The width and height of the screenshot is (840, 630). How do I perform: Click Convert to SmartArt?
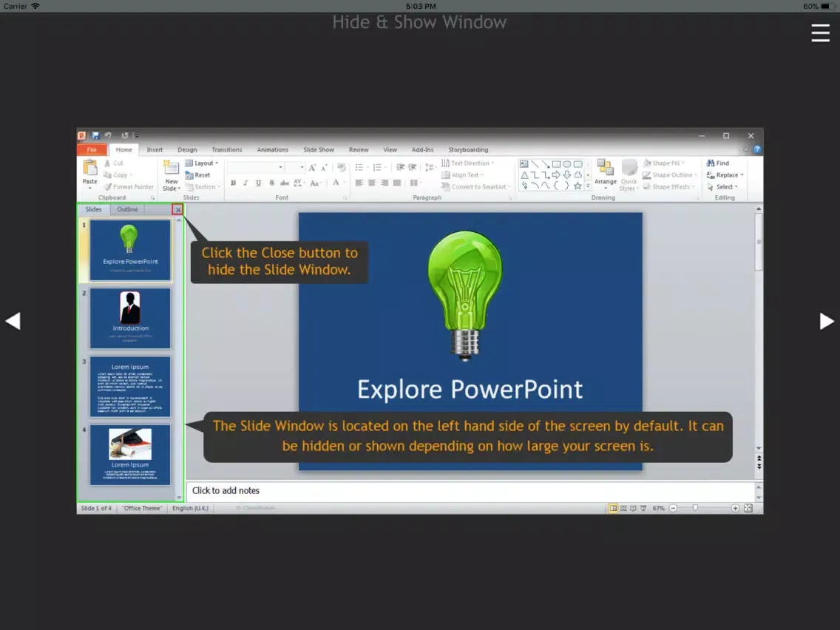coord(475,186)
